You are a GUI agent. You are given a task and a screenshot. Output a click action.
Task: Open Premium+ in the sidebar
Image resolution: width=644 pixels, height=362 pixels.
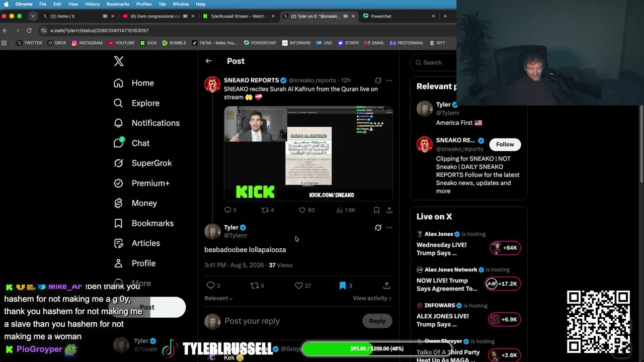[141, 183]
